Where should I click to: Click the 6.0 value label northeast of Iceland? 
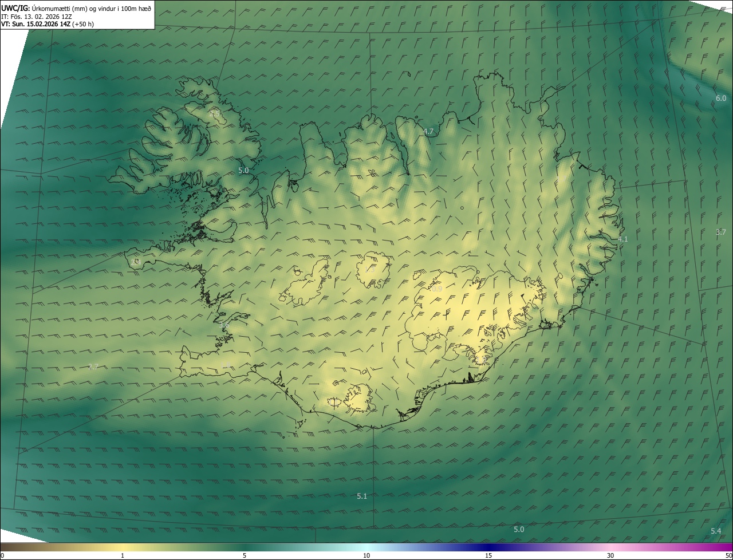(721, 98)
